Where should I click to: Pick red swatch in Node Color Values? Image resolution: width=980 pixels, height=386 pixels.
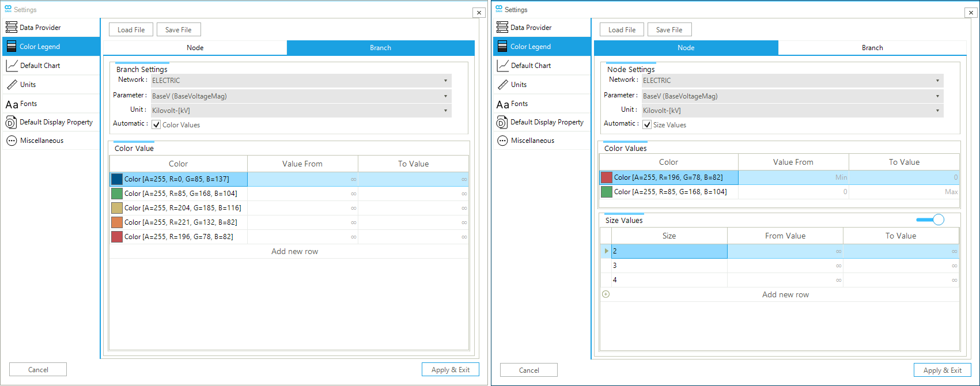[x=607, y=177]
